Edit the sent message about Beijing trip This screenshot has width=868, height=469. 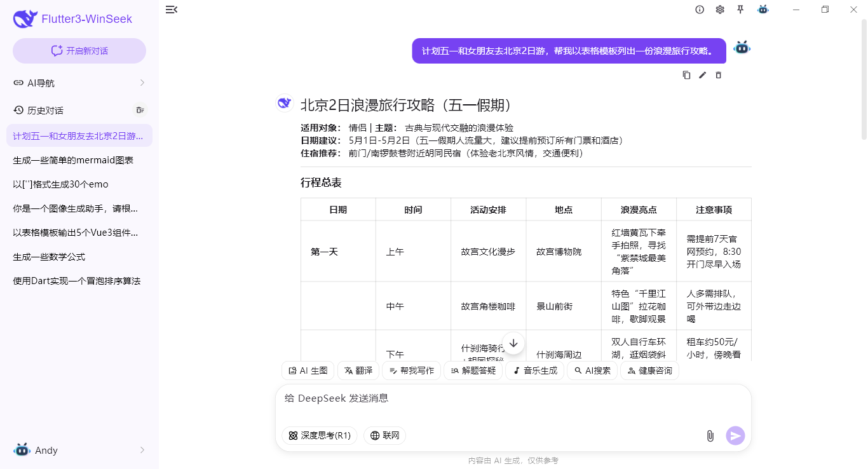coord(702,75)
